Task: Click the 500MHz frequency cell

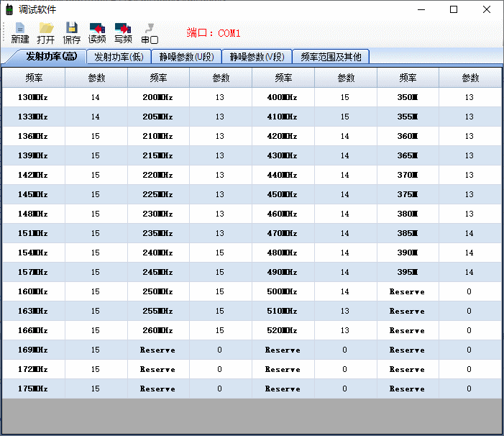Action: click(x=283, y=291)
